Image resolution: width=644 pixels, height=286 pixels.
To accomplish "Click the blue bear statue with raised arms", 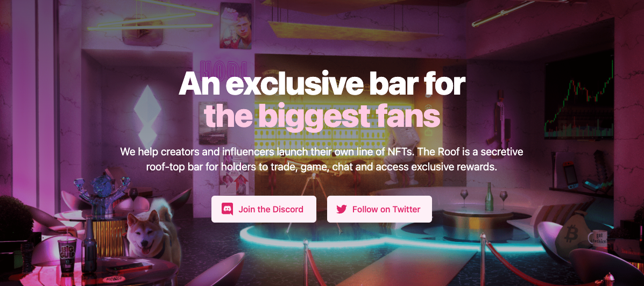I will 102,195.
